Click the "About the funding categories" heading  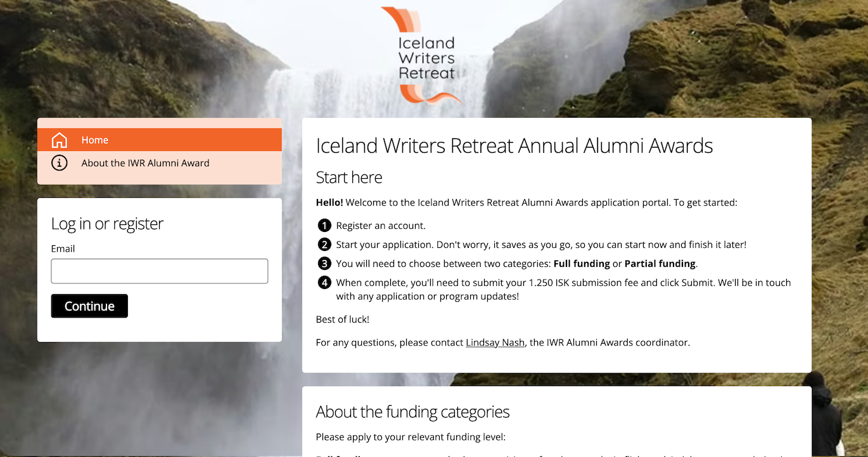coord(412,412)
